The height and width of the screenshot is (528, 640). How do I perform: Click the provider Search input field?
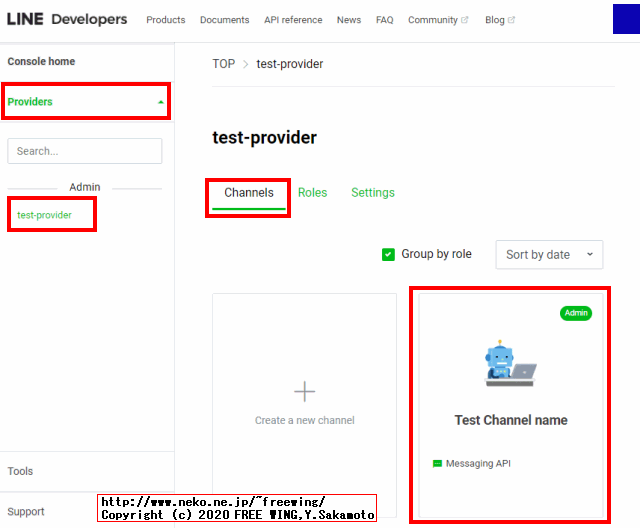pos(84,151)
